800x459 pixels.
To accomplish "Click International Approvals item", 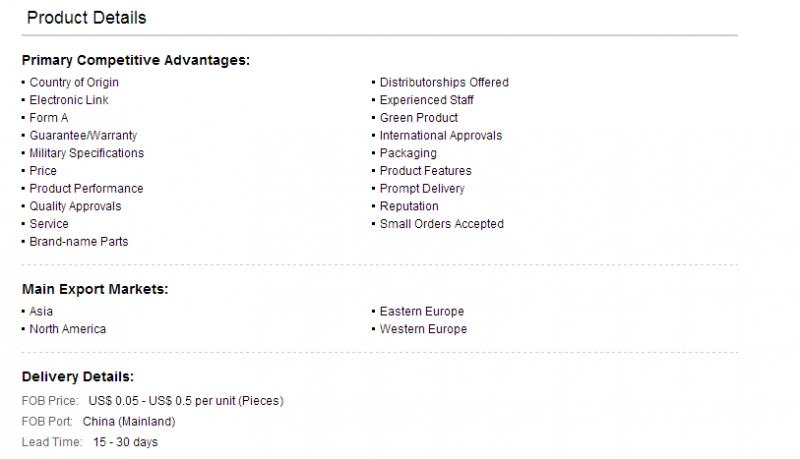I will tap(441, 136).
